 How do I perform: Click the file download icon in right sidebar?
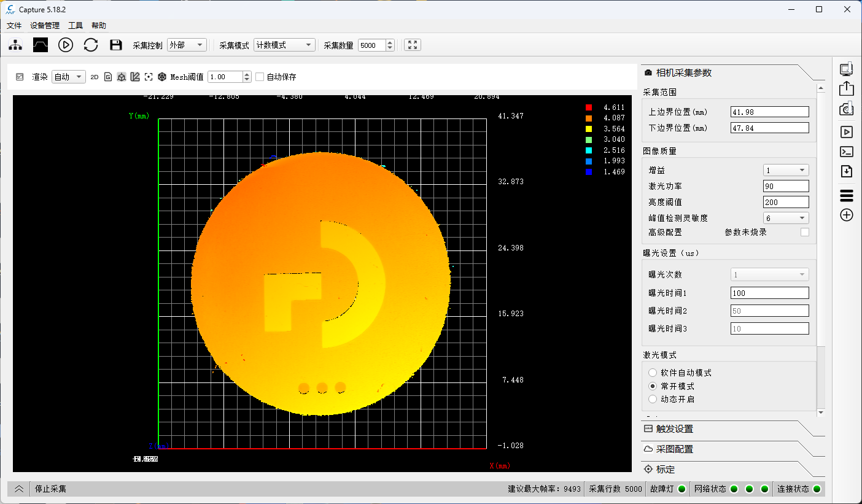(x=847, y=171)
